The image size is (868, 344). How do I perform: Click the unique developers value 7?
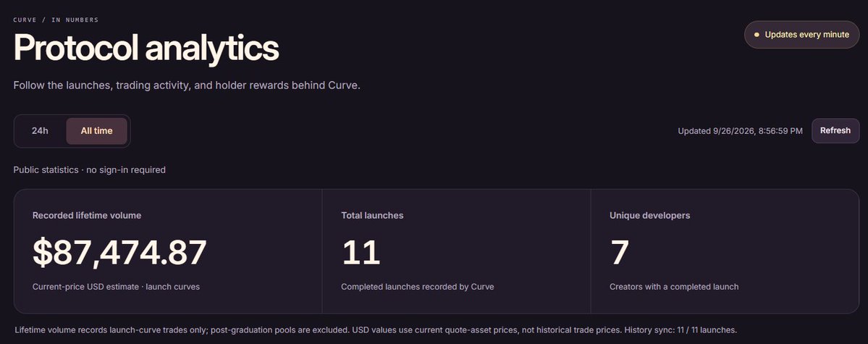click(620, 253)
